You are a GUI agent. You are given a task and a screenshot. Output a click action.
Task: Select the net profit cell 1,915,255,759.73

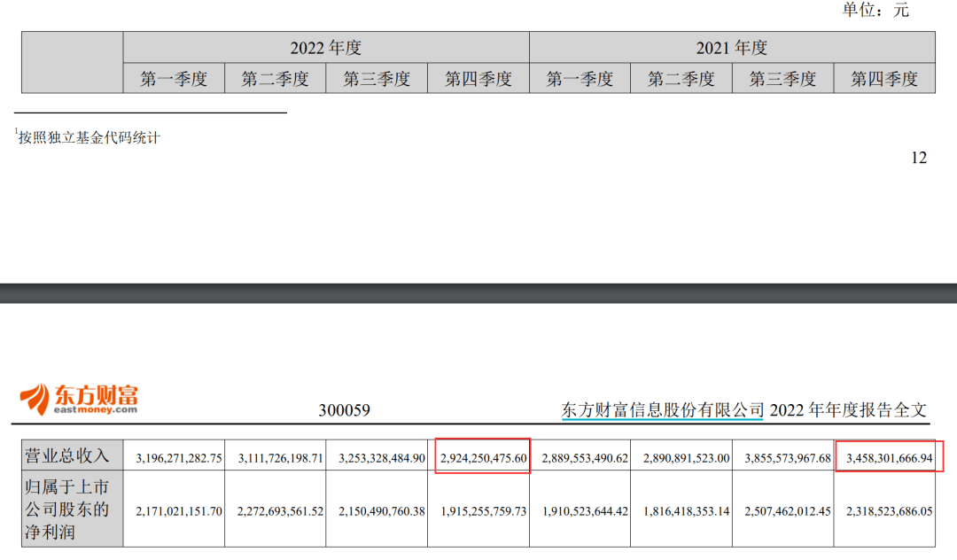coord(483,511)
